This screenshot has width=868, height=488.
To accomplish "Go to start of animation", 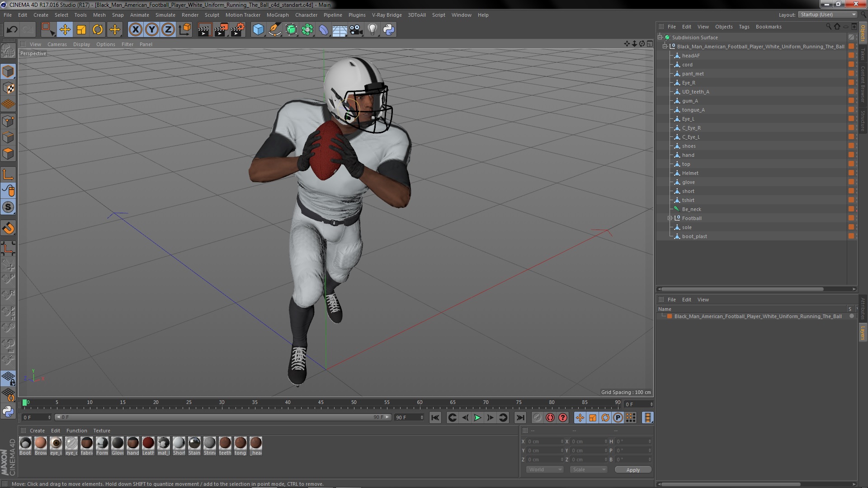I will coord(435,418).
